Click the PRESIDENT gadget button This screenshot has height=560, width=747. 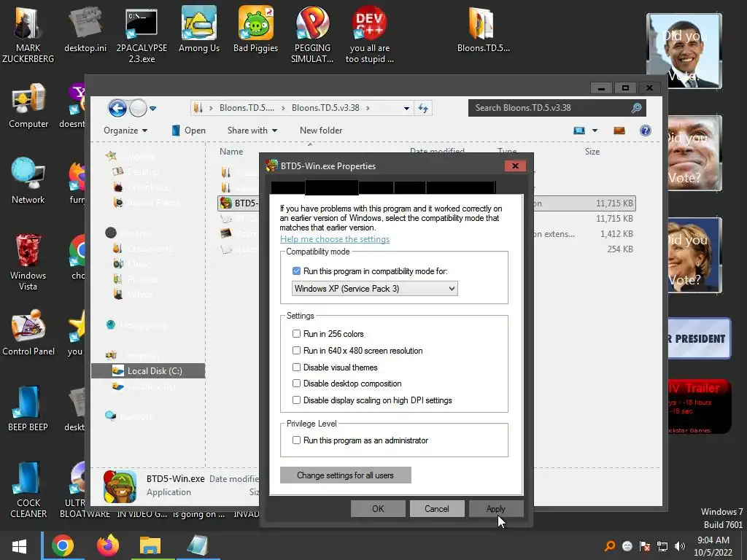(700, 338)
